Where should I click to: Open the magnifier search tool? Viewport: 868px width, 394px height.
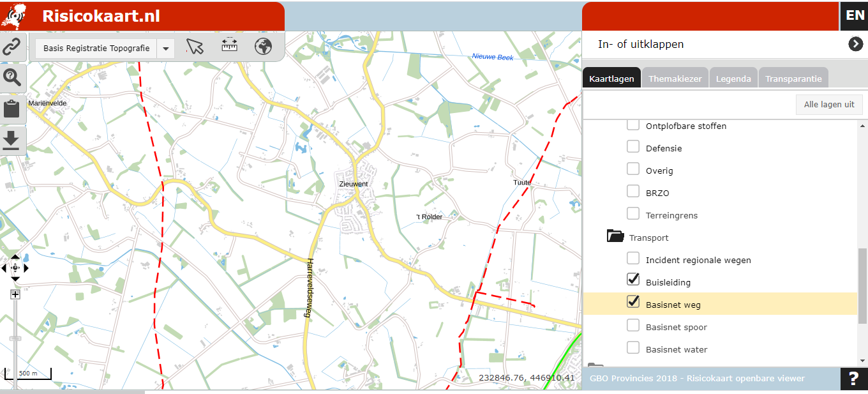point(12,77)
